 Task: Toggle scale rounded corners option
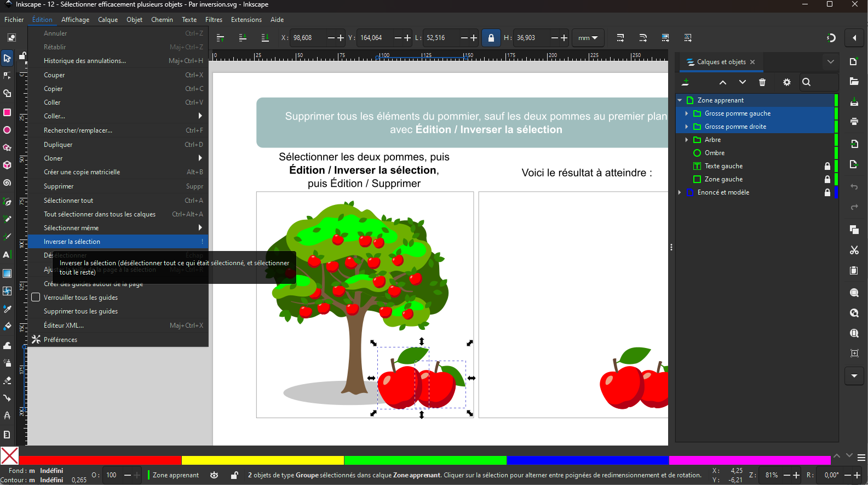[643, 38]
